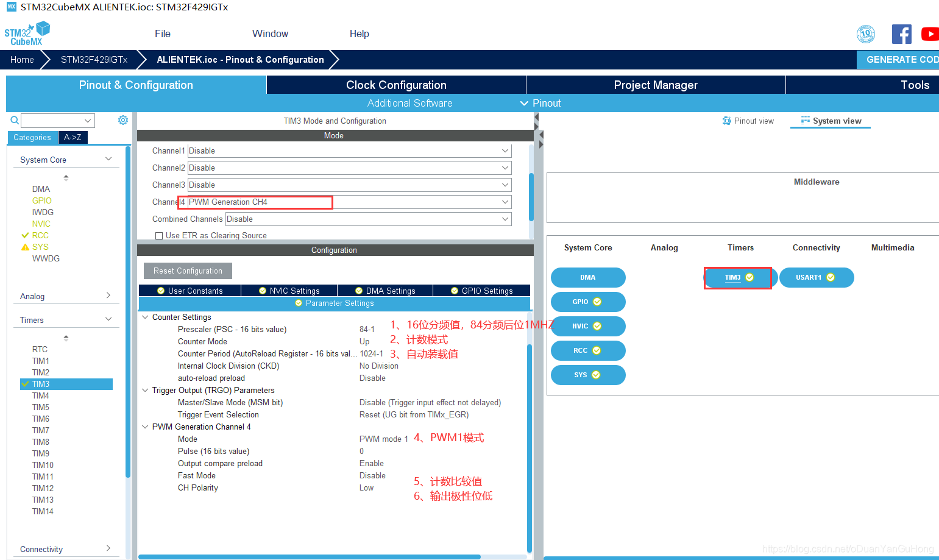939x560 pixels.
Task: Click the green check beside RCC
Action: tap(25, 235)
